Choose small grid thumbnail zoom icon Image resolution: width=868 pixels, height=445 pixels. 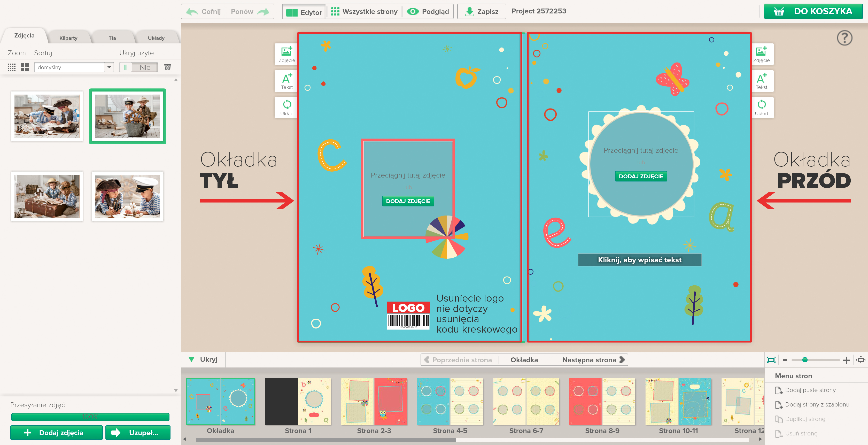(11, 67)
